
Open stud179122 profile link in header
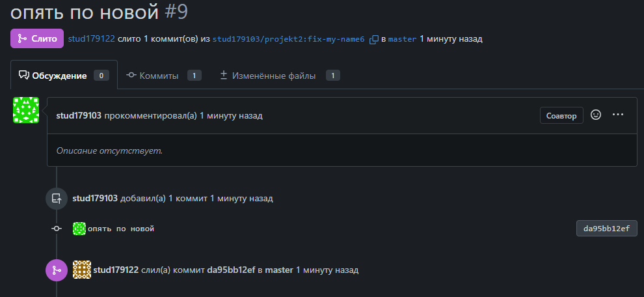91,39
